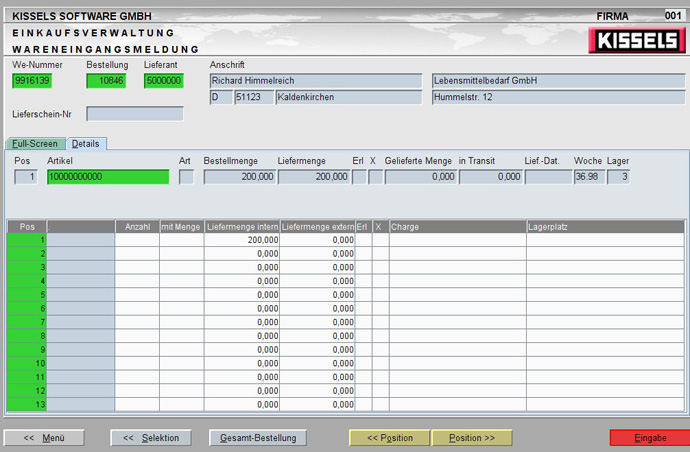Click the Lieferant field 5000000

tap(163, 81)
